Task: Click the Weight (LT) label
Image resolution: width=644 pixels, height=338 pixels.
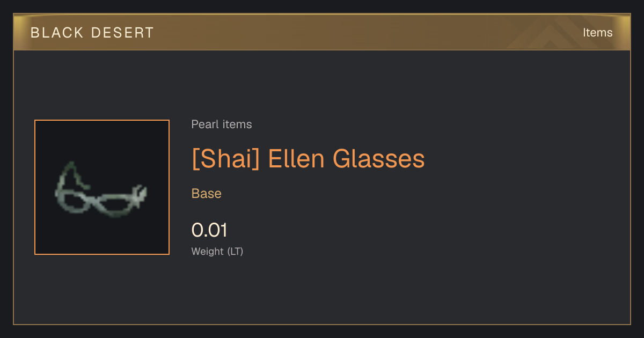Action: (x=217, y=251)
